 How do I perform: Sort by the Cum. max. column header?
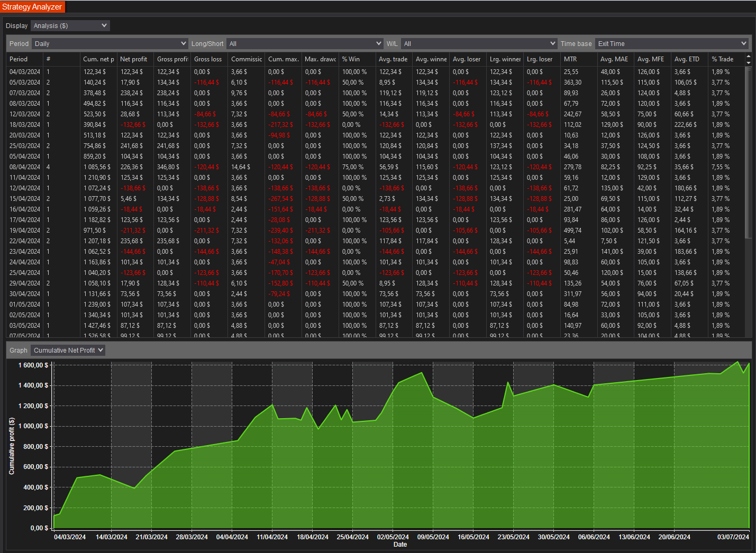pyautogui.click(x=283, y=59)
